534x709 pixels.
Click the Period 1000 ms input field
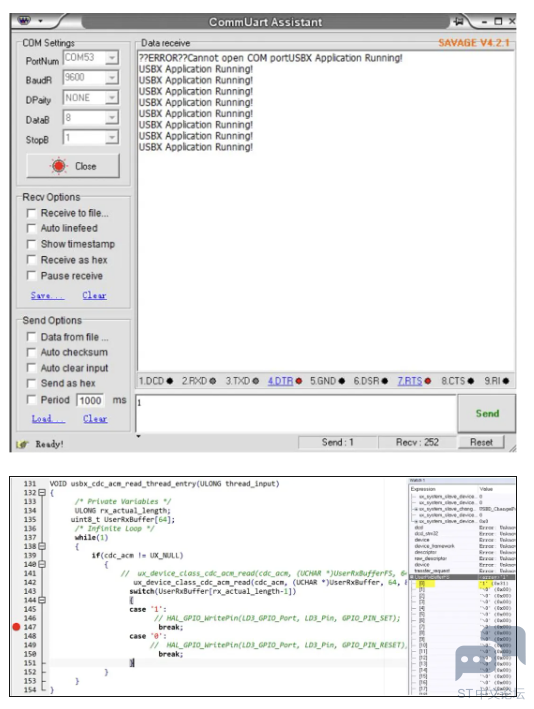[90, 400]
